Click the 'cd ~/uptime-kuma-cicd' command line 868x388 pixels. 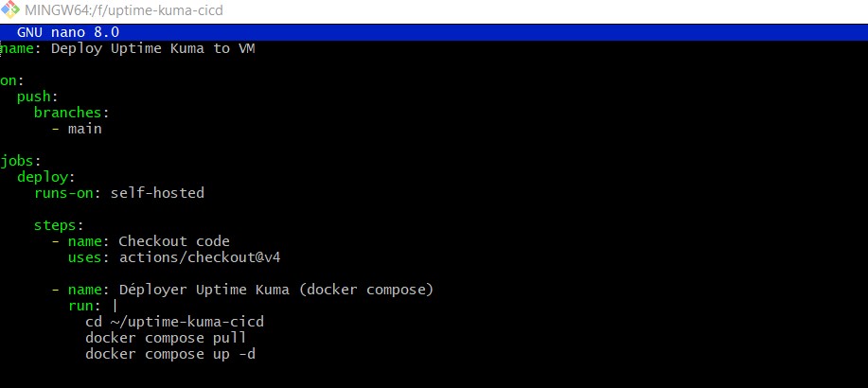pyautogui.click(x=174, y=322)
